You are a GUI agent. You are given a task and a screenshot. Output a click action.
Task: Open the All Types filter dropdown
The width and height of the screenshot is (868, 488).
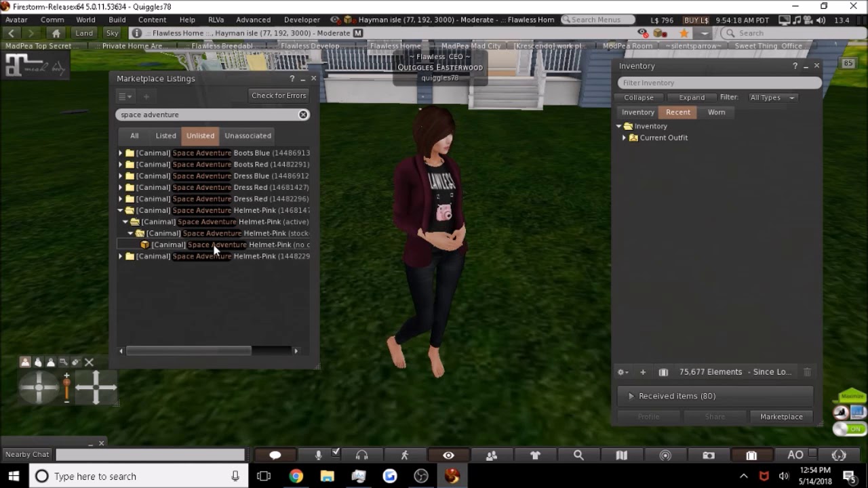(x=772, y=98)
